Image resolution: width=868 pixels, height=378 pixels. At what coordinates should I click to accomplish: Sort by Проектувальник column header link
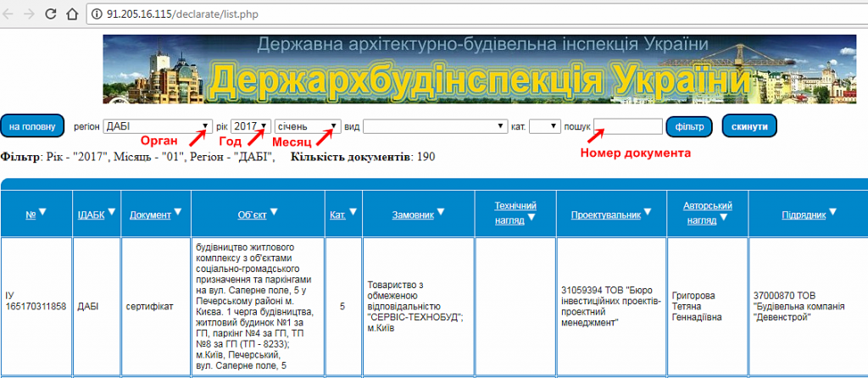[x=604, y=215]
